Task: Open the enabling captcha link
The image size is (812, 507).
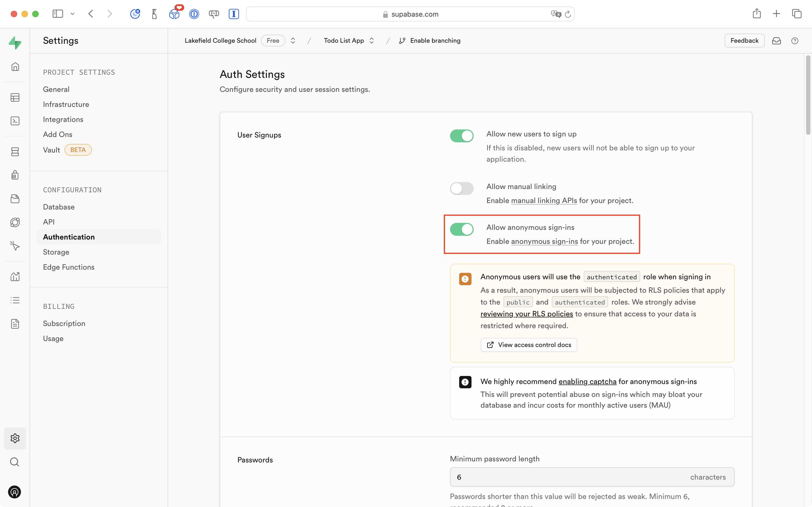Action: [x=587, y=382]
